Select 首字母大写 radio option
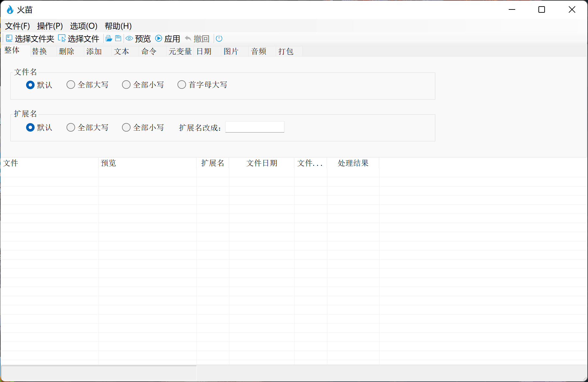Image resolution: width=588 pixels, height=382 pixels. [x=182, y=85]
